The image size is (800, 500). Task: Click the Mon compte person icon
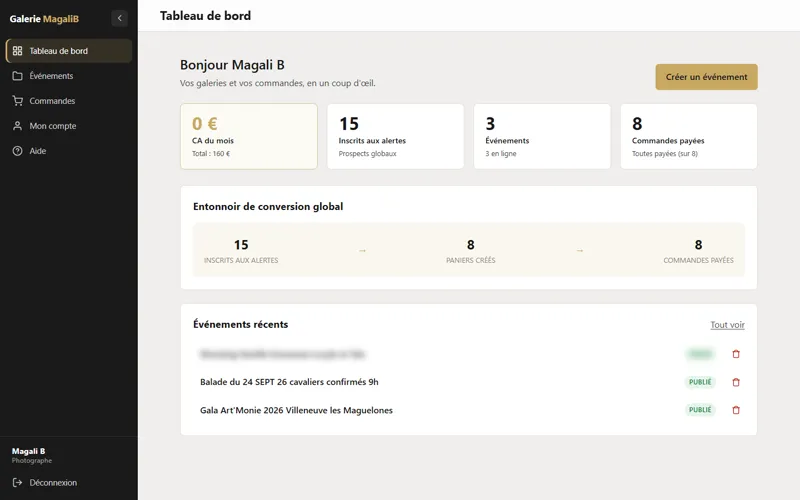(17, 126)
